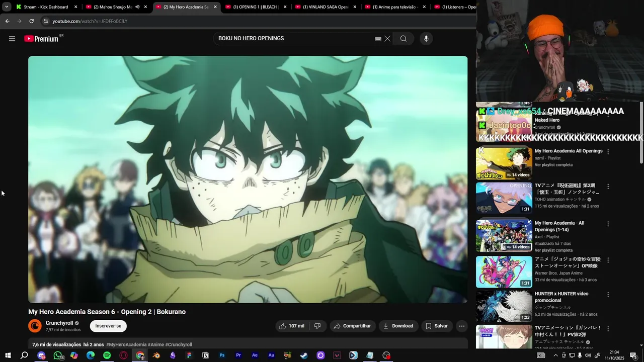644x362 pixels.
Task: Open options for Warner Bros. Japan video
Action: click(608, 260)
